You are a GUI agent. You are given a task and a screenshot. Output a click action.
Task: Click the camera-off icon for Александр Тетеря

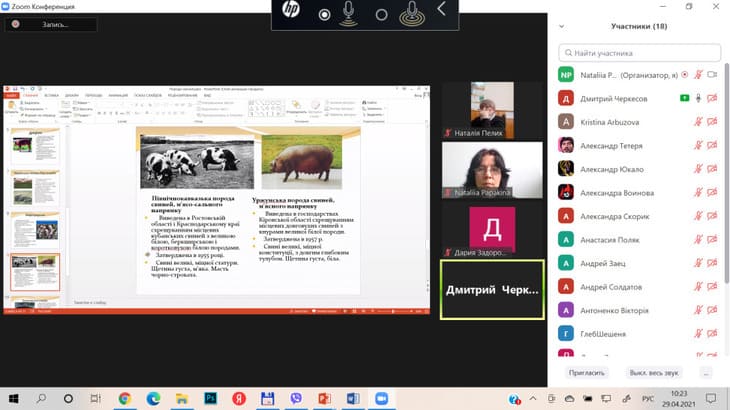(713, 145)
